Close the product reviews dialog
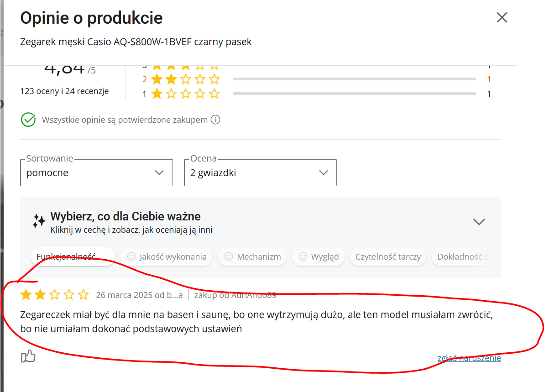 (x=502, y=18)
